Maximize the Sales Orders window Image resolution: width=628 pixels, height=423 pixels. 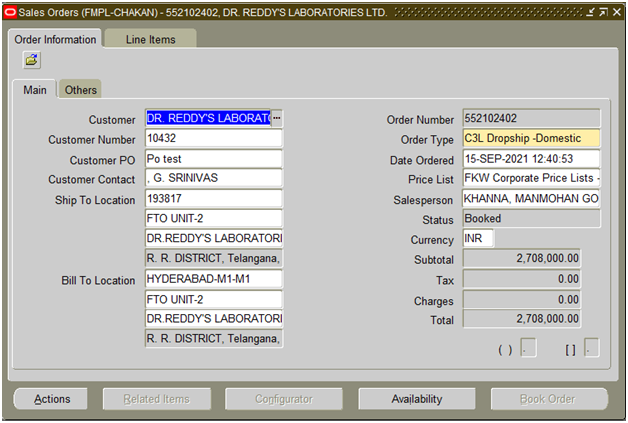pyautogui.click(x=603, y=12)
